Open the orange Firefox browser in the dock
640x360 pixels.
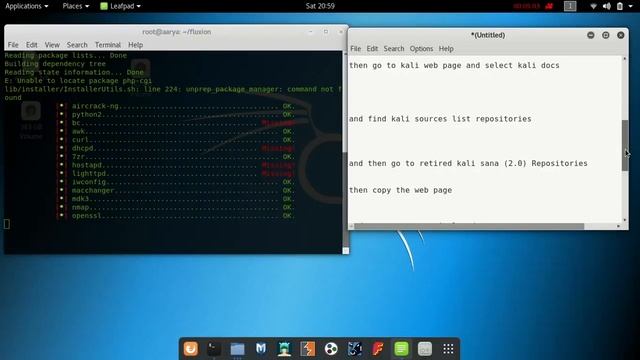[191, 349]
